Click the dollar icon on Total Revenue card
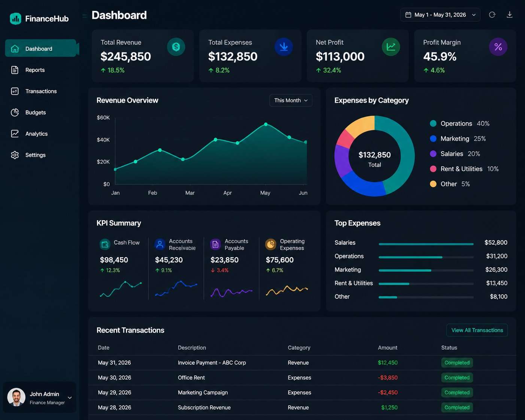The image size is (525, 420). tap(176, 47)
